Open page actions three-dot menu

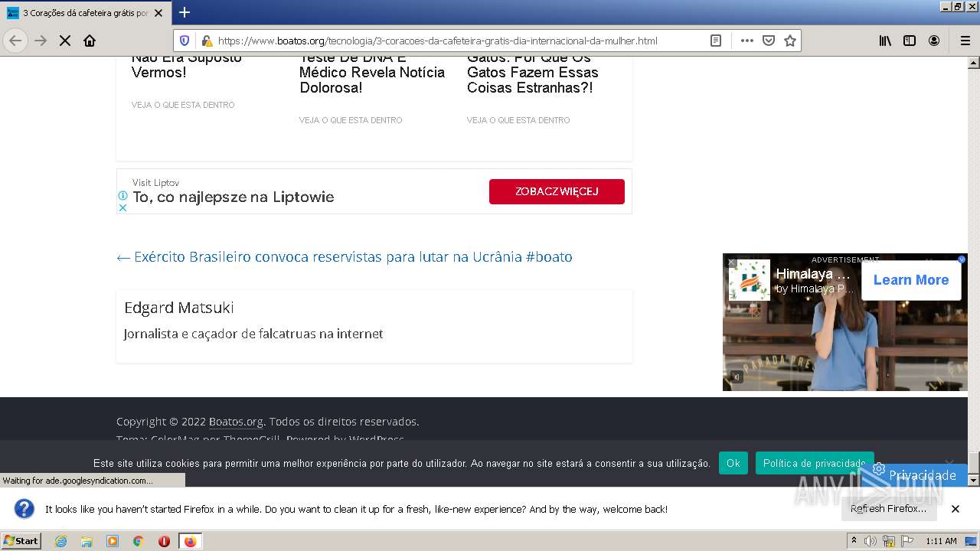click(747, 41)
